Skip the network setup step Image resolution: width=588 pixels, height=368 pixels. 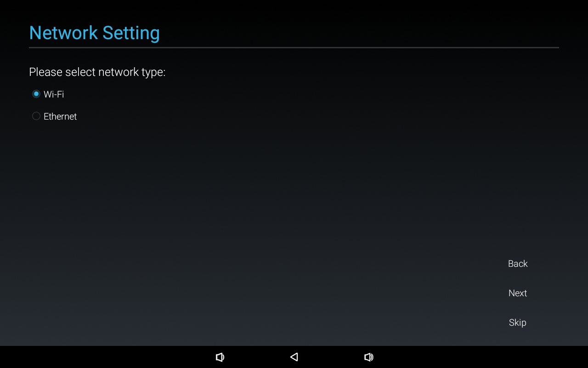pos(518,322)
